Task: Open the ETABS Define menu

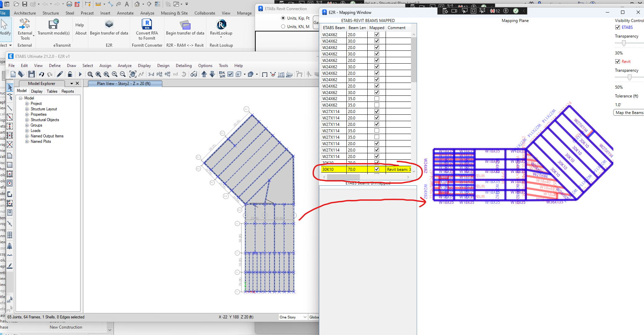Action: [x=55, y=66]
